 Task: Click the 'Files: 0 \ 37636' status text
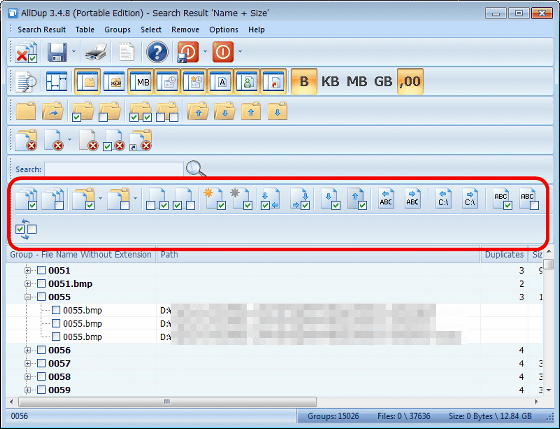tap(404, 416)
